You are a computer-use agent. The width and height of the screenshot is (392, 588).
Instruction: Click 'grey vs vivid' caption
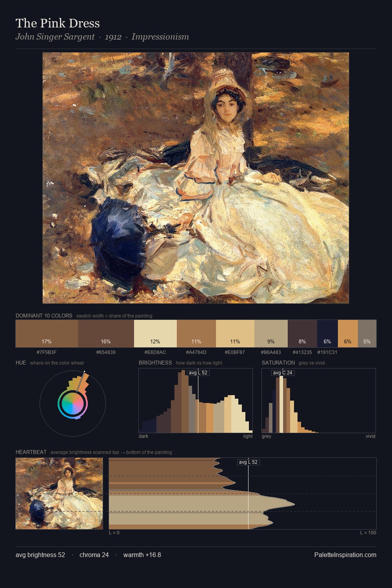coord(312,363)
